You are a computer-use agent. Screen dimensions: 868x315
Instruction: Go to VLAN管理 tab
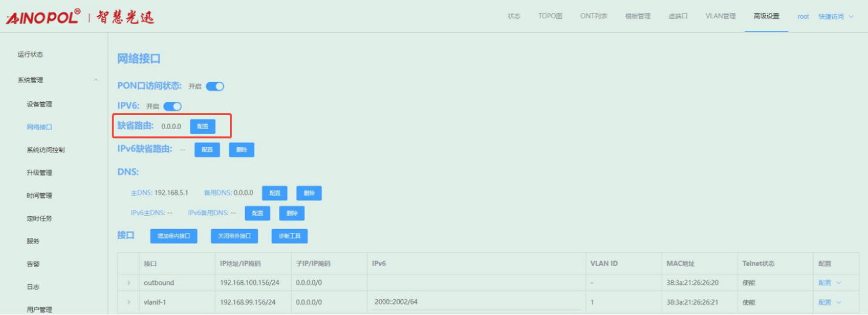720,16
